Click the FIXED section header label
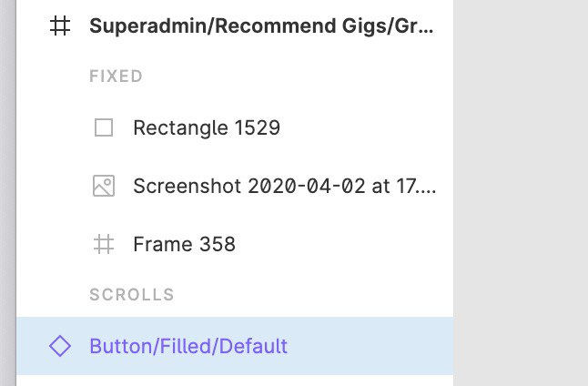 click(116, 76)
